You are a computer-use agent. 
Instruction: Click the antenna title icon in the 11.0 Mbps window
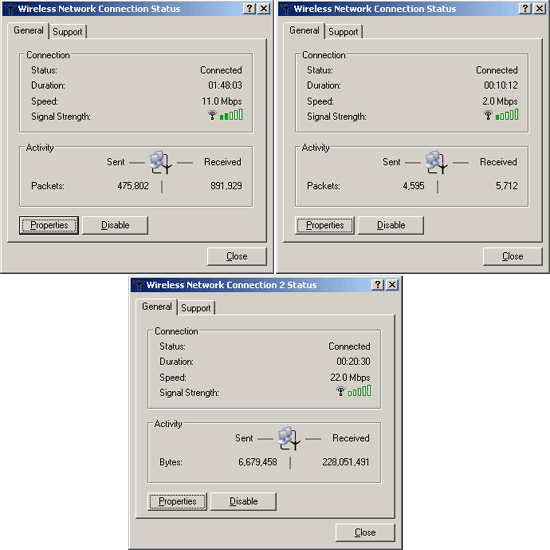10,9
